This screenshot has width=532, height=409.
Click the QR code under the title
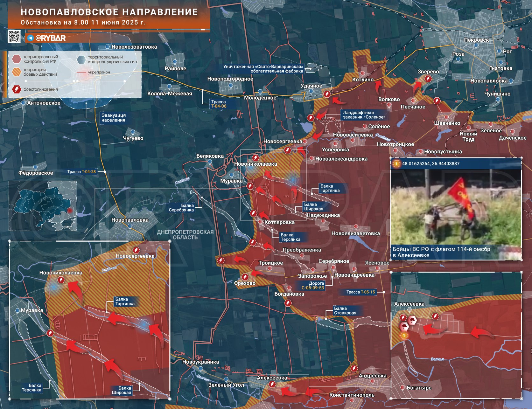pyautogui.click(x=14, y=37)
